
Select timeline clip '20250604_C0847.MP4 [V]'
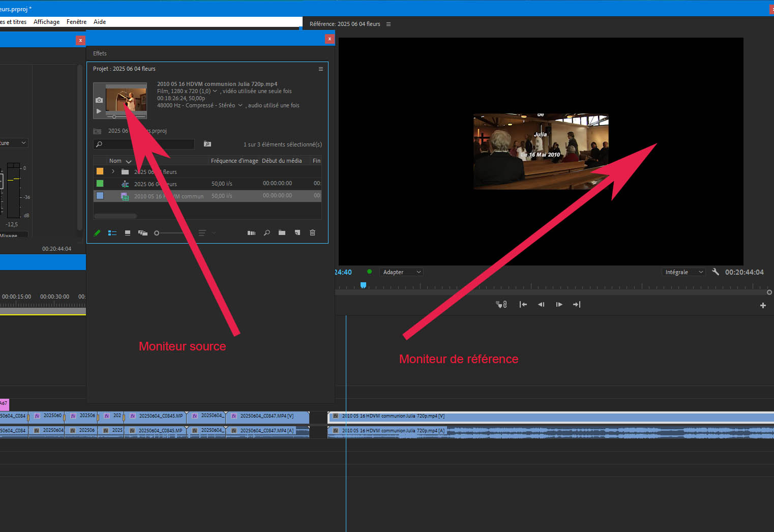(268, 417)
